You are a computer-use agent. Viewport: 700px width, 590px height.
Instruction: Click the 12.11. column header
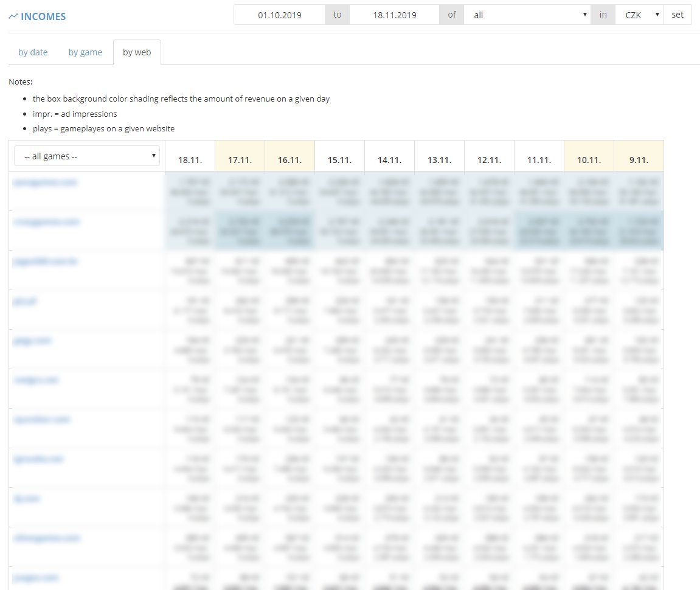pos(490,156)
